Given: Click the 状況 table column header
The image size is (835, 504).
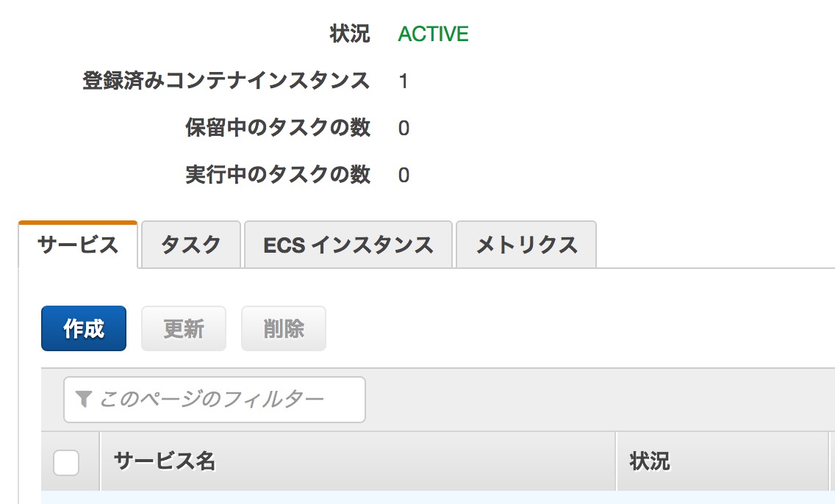Looking at the screenshot, I should pos(650,461).
